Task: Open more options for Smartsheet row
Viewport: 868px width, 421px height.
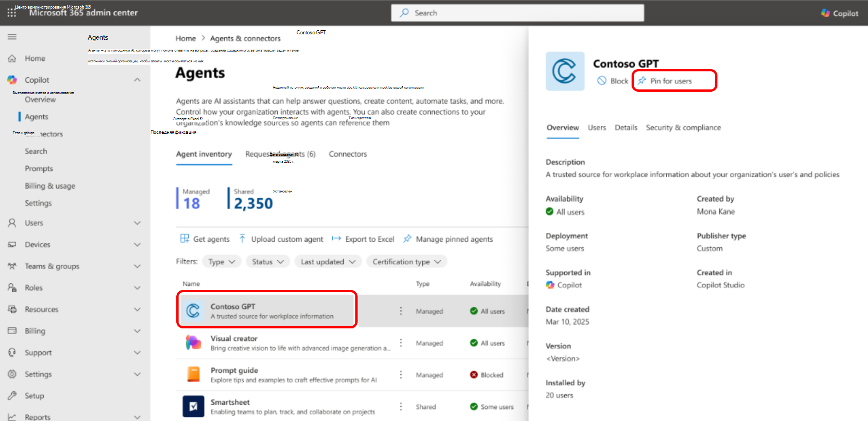Action: pos(401,407)
